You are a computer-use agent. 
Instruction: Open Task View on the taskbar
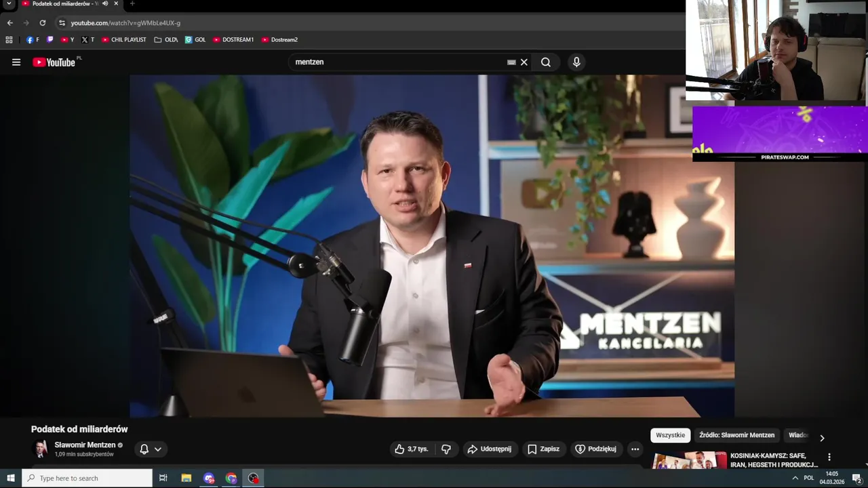click(x=163, y=478)
